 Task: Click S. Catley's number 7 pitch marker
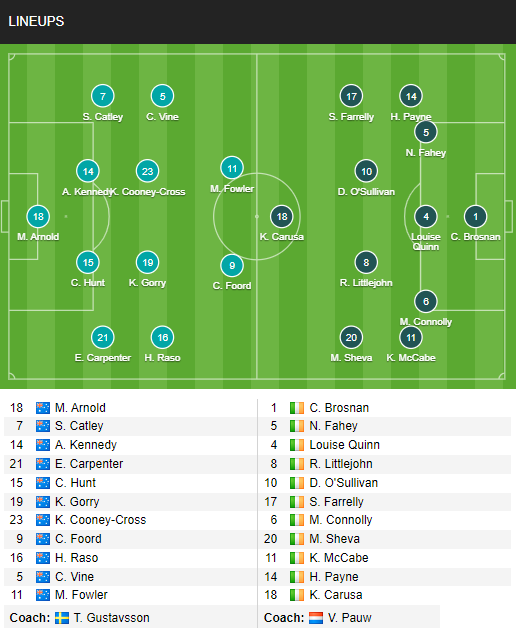tap(103, 96)
